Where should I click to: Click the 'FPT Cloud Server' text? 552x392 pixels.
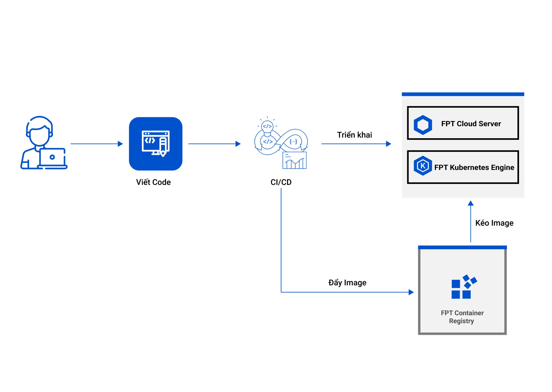click(x=471, y=124)
